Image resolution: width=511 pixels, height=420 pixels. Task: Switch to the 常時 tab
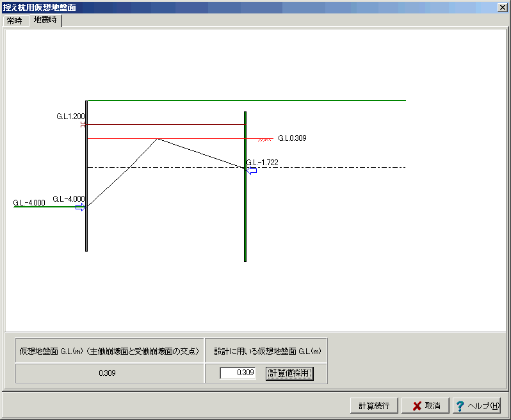pyautogui.click(x=15, y=21)
